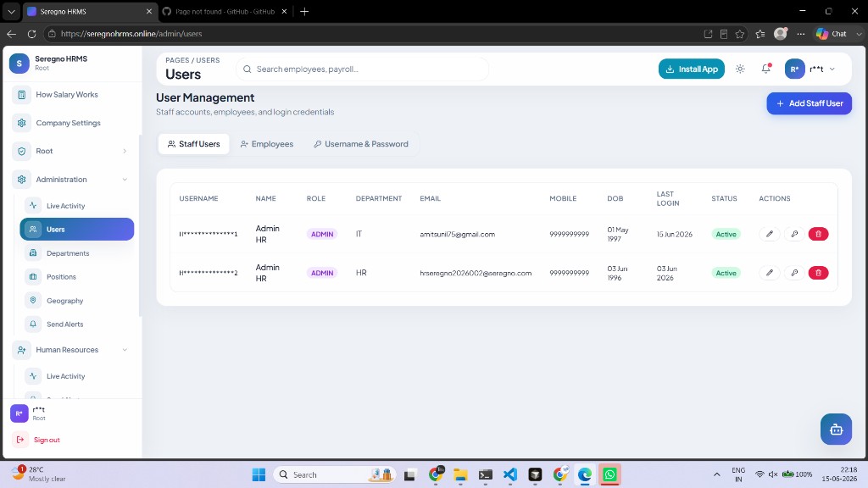Select Users in the sidebar
Image resolution: width=868 pixels, height=488 pixels.
(x=77, y=229)
